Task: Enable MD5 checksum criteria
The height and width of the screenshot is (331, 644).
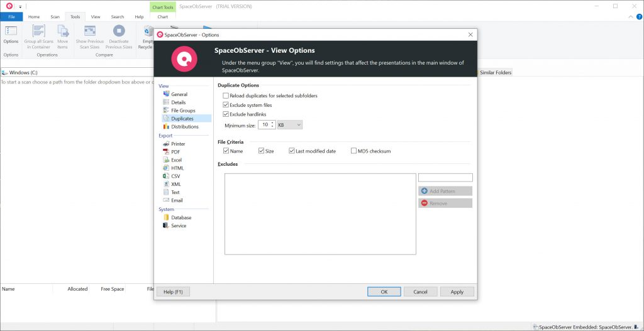Action: click(x=354, y=151)
